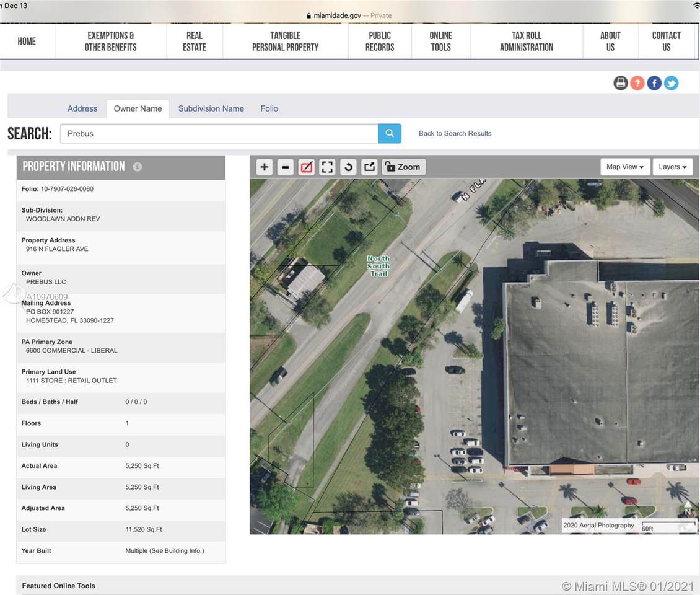This screenshot has height=595, width=700.
Task: Select the red draw/clear map tool
Action: 306,167
